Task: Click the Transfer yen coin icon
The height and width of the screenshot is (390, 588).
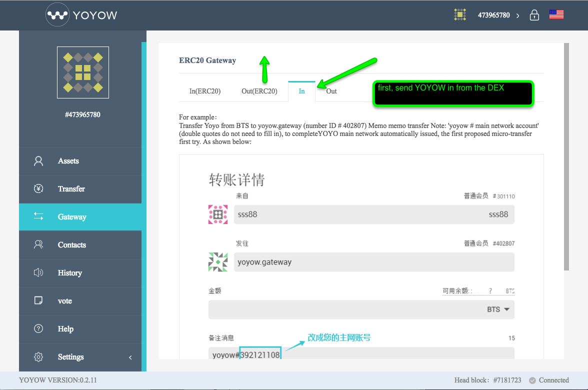Action: point(38,188)
